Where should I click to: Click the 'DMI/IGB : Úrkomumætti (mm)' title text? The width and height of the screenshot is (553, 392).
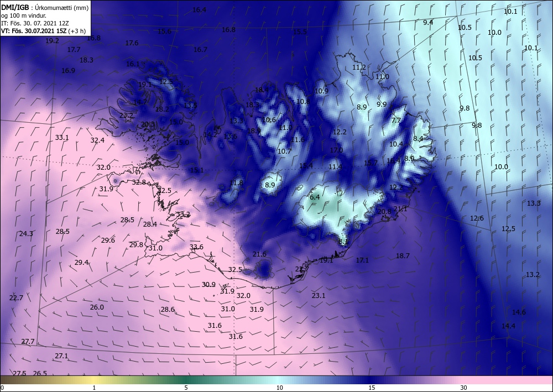pyautogui.click(x=45, y=7)
